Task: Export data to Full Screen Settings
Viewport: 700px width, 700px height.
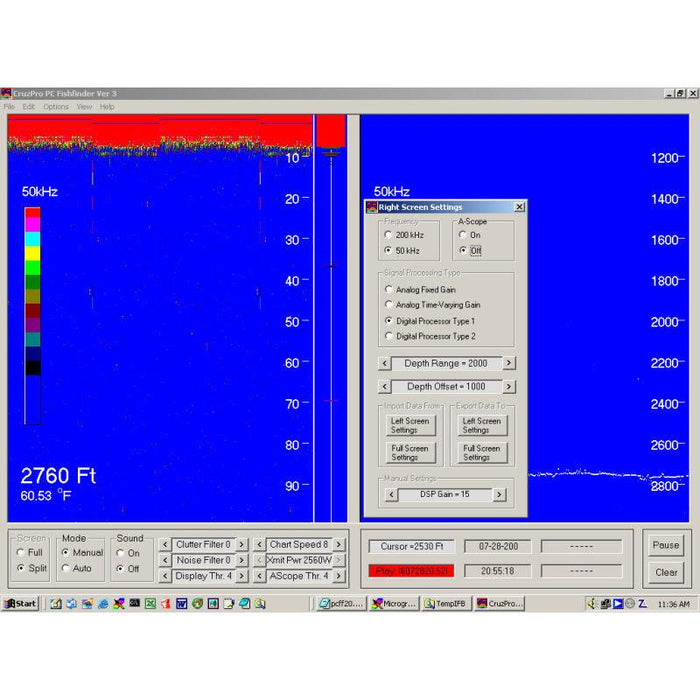Action: (x=482, y=453)
